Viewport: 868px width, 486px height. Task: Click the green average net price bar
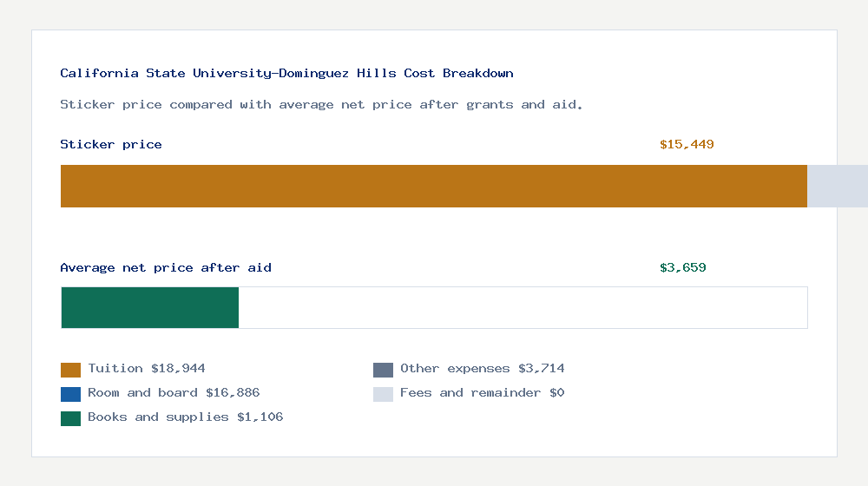tap(150, 308)
